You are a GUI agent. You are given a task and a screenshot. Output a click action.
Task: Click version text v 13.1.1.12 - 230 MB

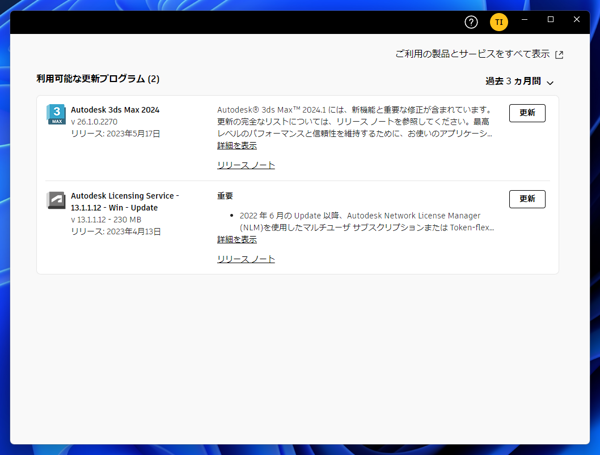[106, 220]
